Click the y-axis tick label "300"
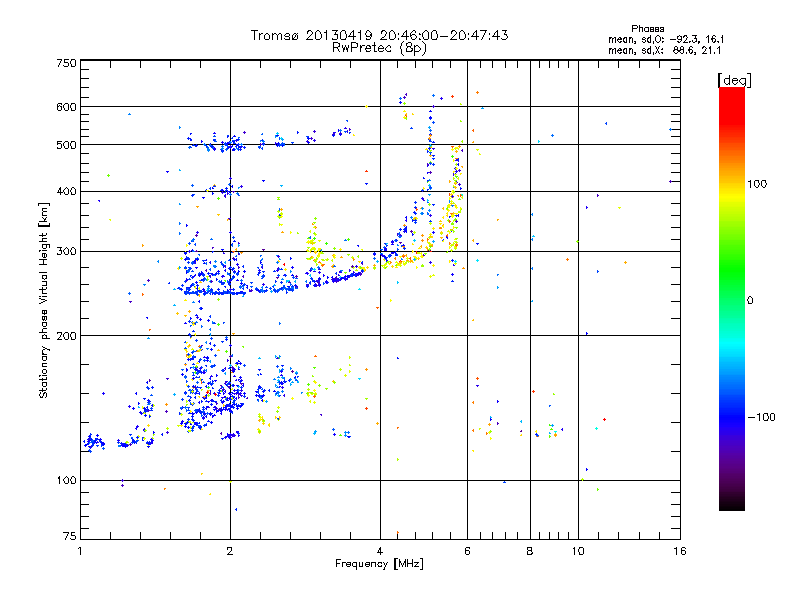This screenshot has height=600, width=800. (x=66, y=252)
